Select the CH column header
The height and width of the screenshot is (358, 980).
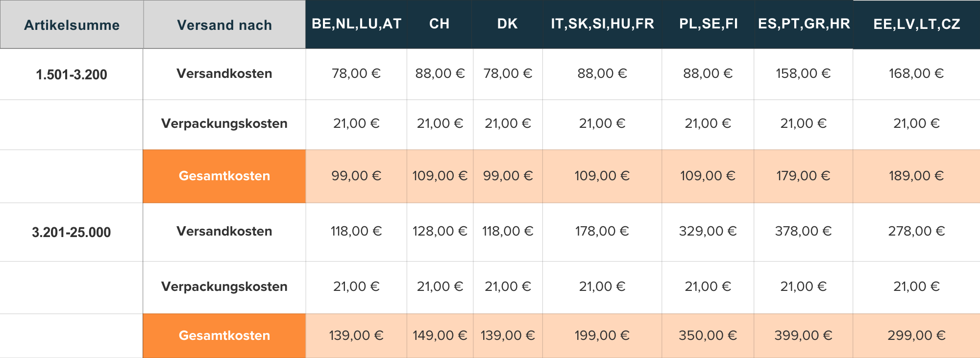440,24
